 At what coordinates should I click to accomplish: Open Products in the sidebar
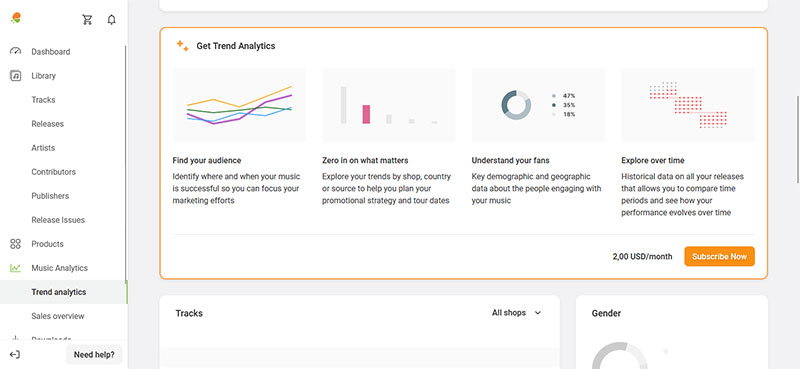(x=47, y=244)
